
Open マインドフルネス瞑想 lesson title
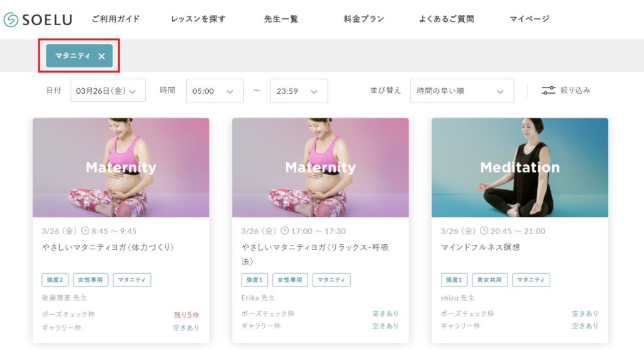pos(480,247)
